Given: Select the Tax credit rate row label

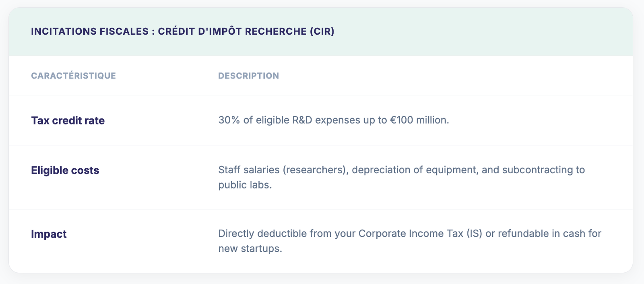Looking at the screenshot, I should (x=68, y=120).
